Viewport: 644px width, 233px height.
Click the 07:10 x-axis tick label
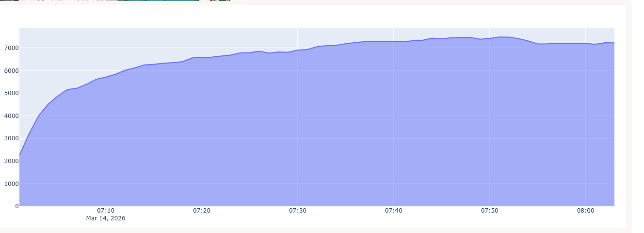click(x=106, y=211)
